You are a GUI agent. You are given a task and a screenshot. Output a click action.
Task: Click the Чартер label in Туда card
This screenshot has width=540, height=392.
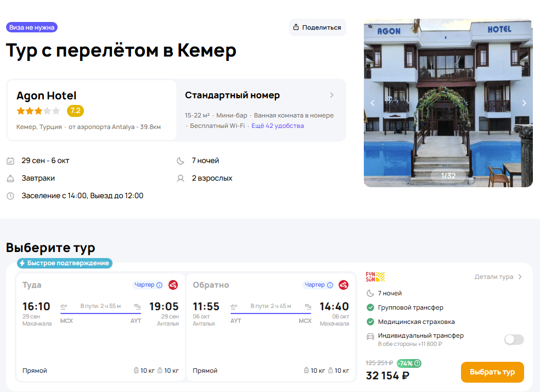pos(144,284)
